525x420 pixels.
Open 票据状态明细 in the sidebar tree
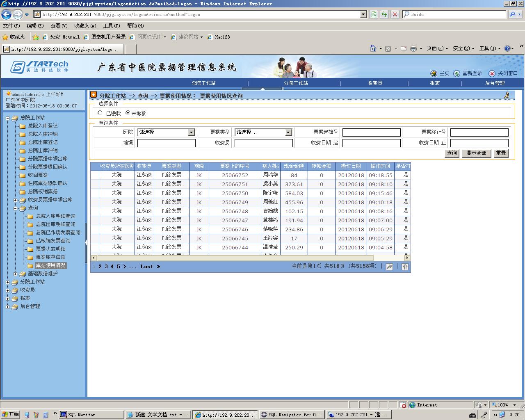[x=50, y=249]
